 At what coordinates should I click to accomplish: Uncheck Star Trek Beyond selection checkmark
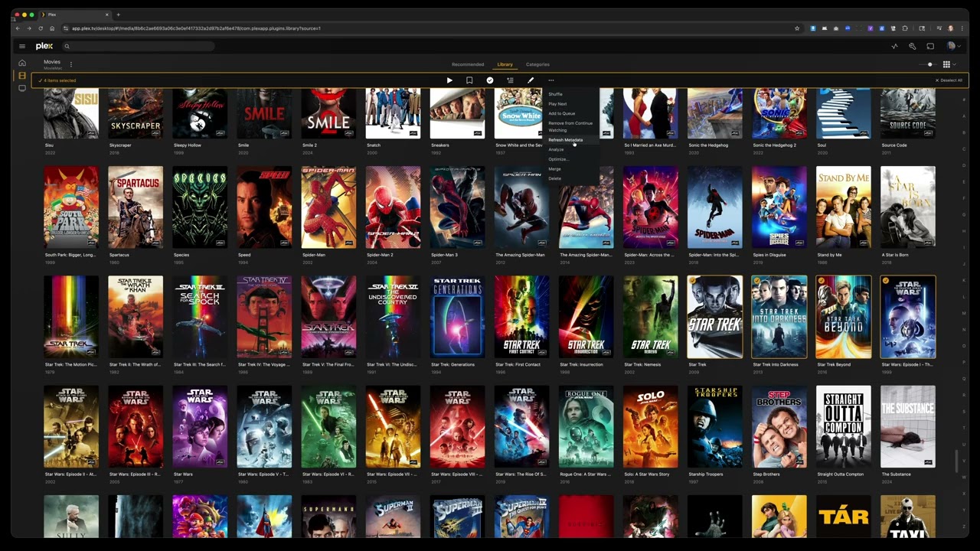pyautogui.click(x=822, y=281)
